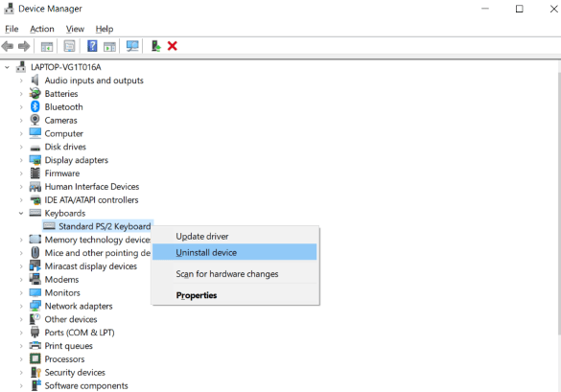The image size is (561, 392).
Task: Minimize the Device Manager window
Action: point(485,9)
